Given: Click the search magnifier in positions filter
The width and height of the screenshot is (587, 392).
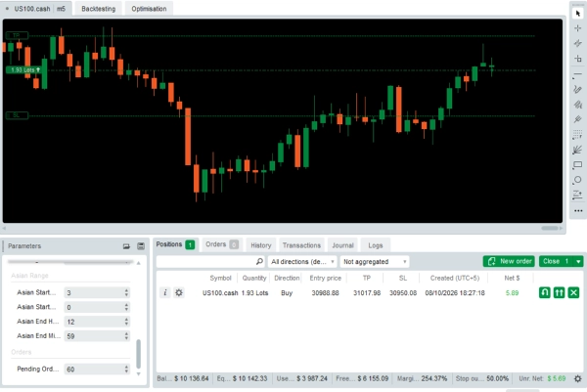Looking at the screenshot, I should (x=259, y=261).
